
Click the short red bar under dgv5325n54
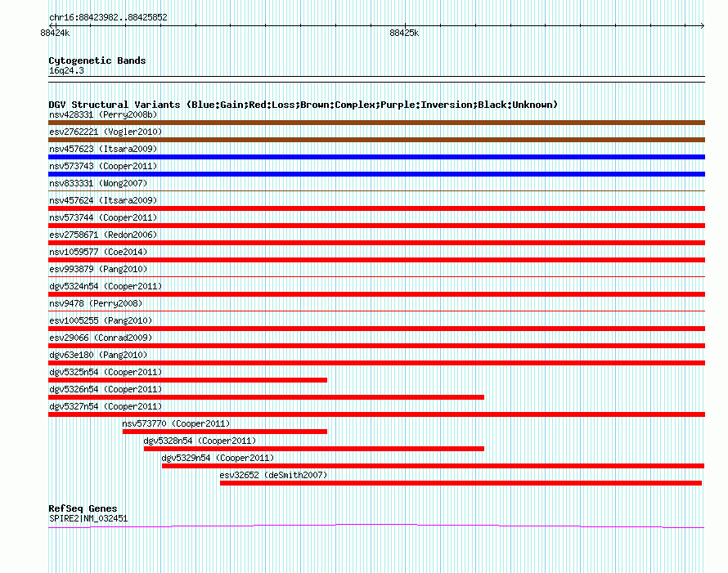coord(187,380)
